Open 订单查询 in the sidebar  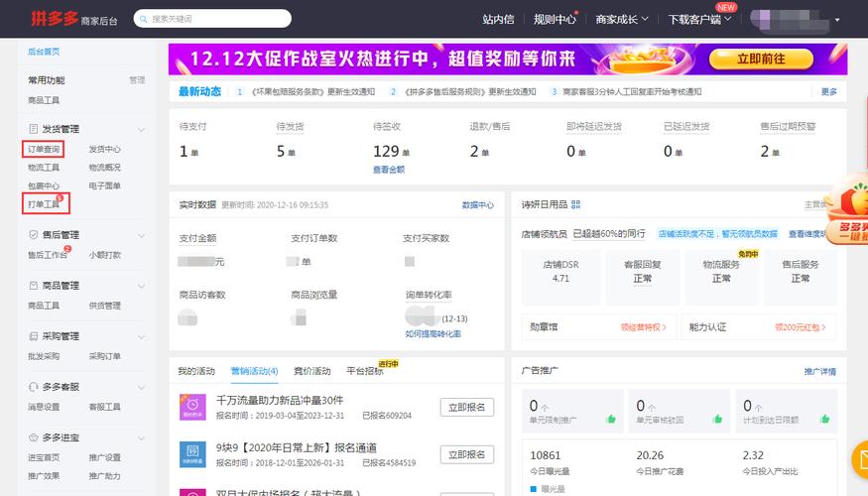44,149
